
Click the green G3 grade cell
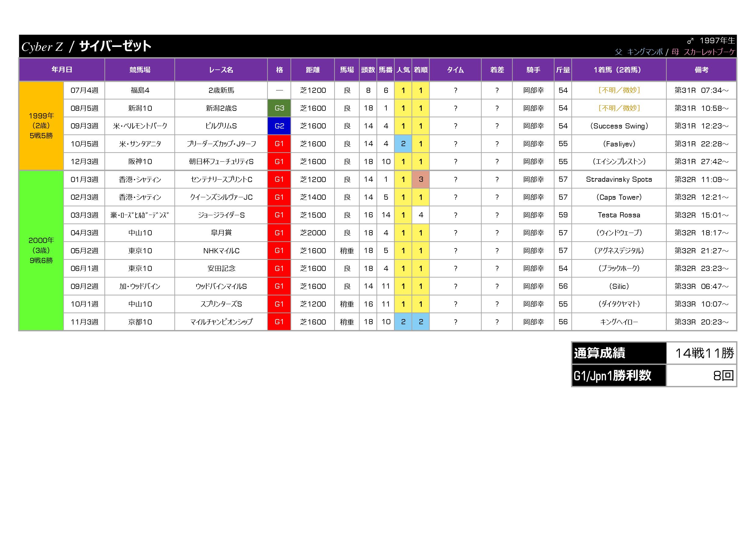click(279, 108)
